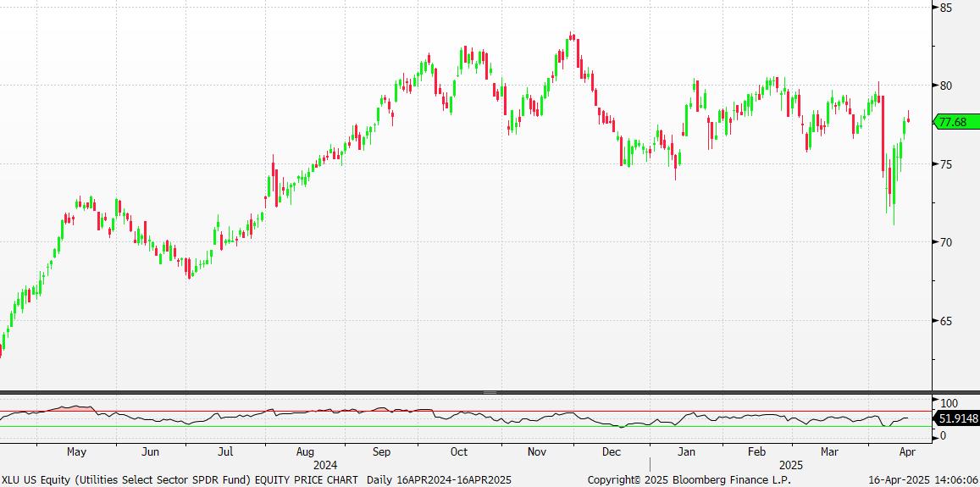The height and width of the screenshot is (487, 980).
Task: Select the 80 price axis label
Action: (x=945, y=86)
